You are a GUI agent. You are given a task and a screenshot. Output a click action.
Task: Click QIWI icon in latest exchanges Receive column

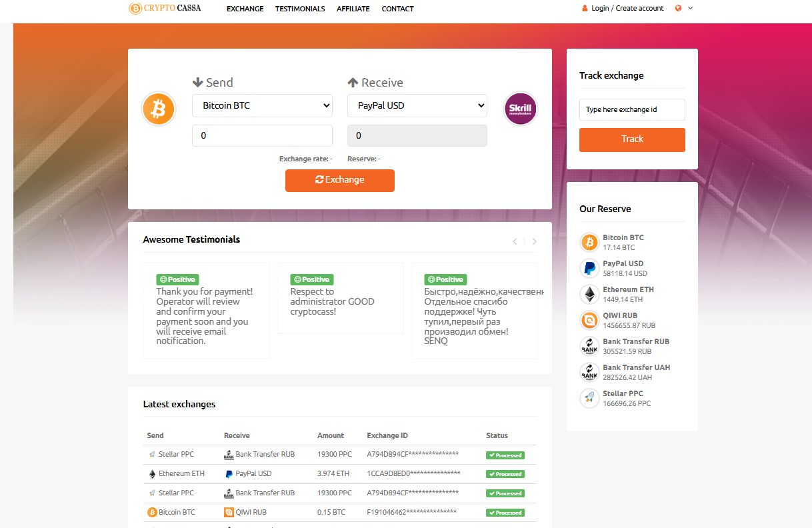(x=229, y=513)
